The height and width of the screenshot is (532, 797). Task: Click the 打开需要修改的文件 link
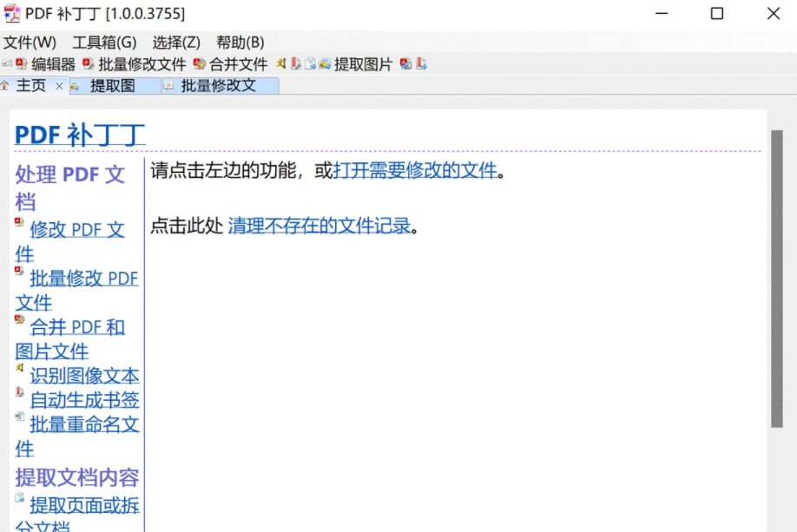tap(415, 170)
